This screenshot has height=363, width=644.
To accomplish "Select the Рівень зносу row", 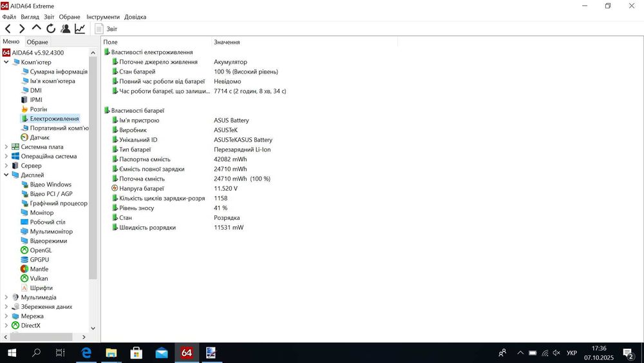I will point(169,208).
